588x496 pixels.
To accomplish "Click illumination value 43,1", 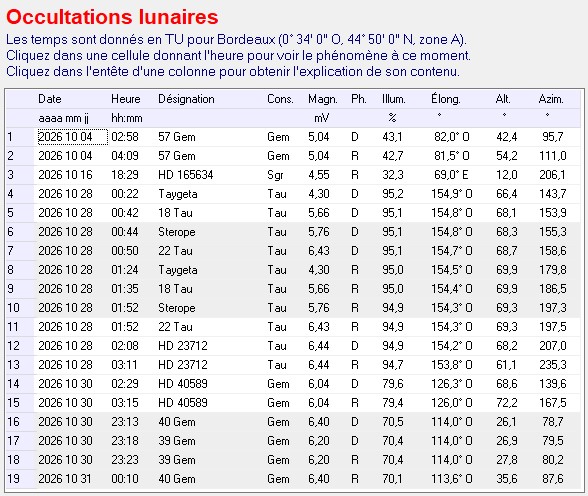I will point(392,137).
